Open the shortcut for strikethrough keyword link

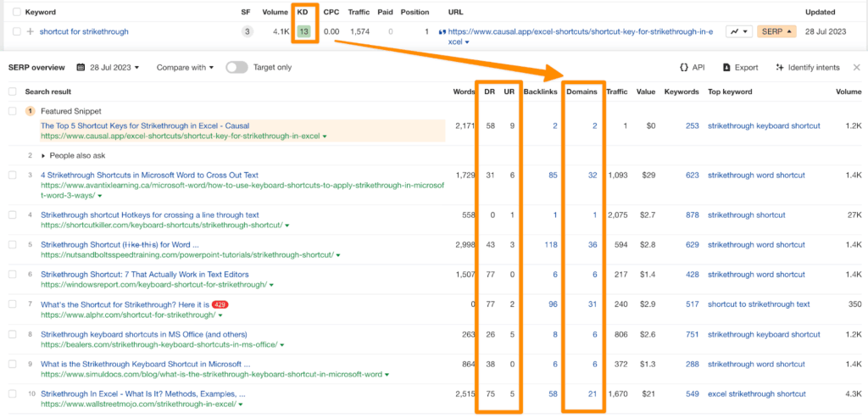[84, 31]
